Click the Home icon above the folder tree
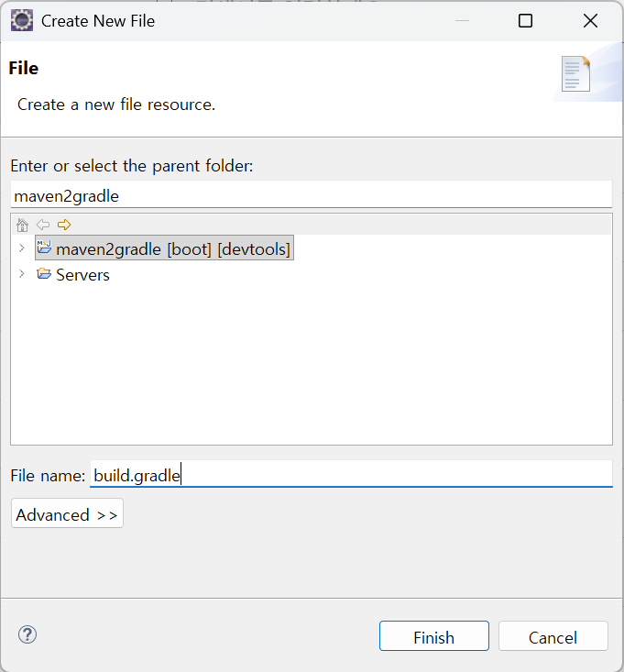 click(x=22, y=225)
